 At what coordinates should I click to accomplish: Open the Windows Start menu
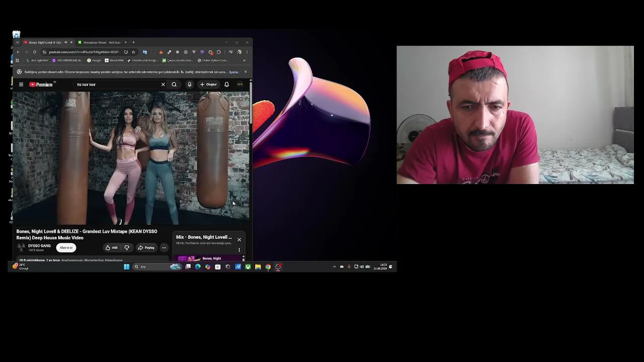(127, 266)
